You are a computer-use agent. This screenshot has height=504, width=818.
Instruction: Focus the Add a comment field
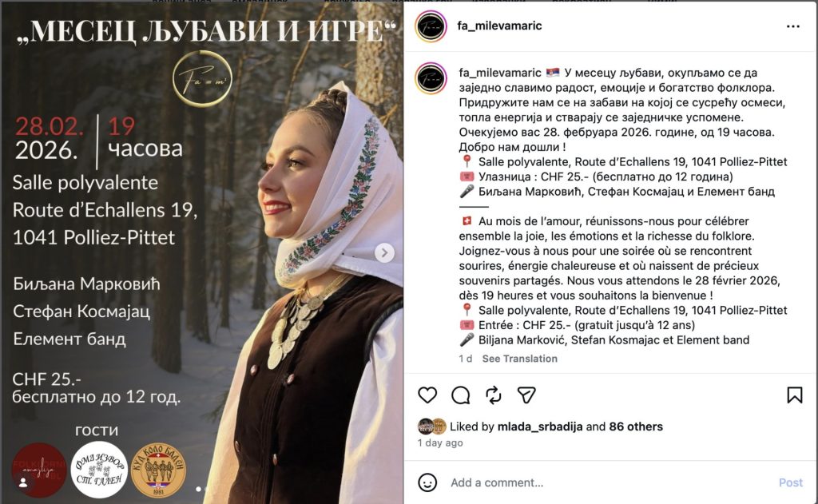[x=610, y=482]
